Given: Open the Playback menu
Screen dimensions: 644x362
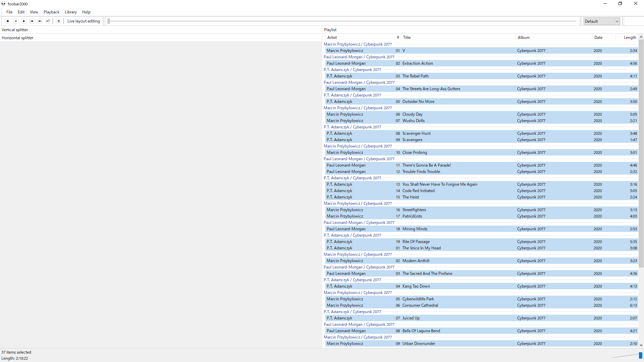Looking at the screenshot, I should tap(51, 12).
